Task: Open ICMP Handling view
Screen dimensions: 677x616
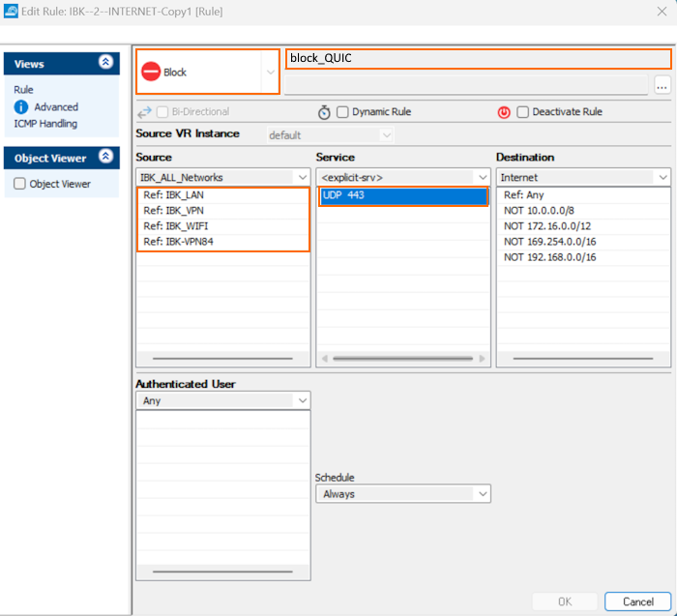Action: pyautogui.click(x=45, y=124)
